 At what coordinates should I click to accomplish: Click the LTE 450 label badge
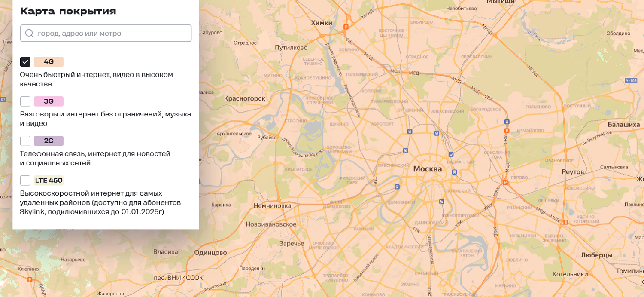click(49, 181)
